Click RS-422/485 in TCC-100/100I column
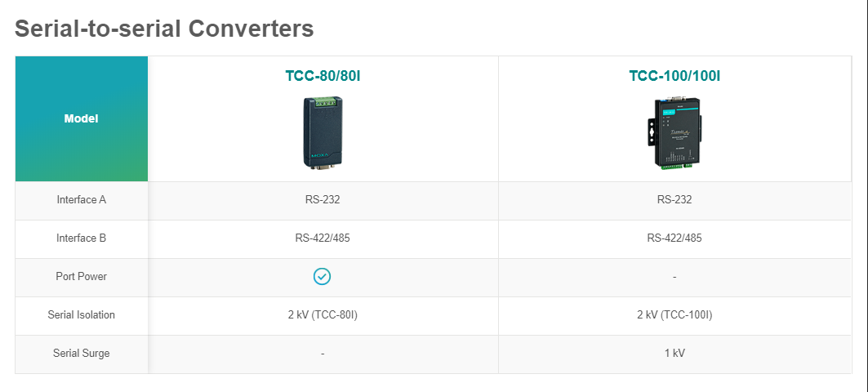The width and height of the screenshot is (868, 392). [x=674, y=238]
